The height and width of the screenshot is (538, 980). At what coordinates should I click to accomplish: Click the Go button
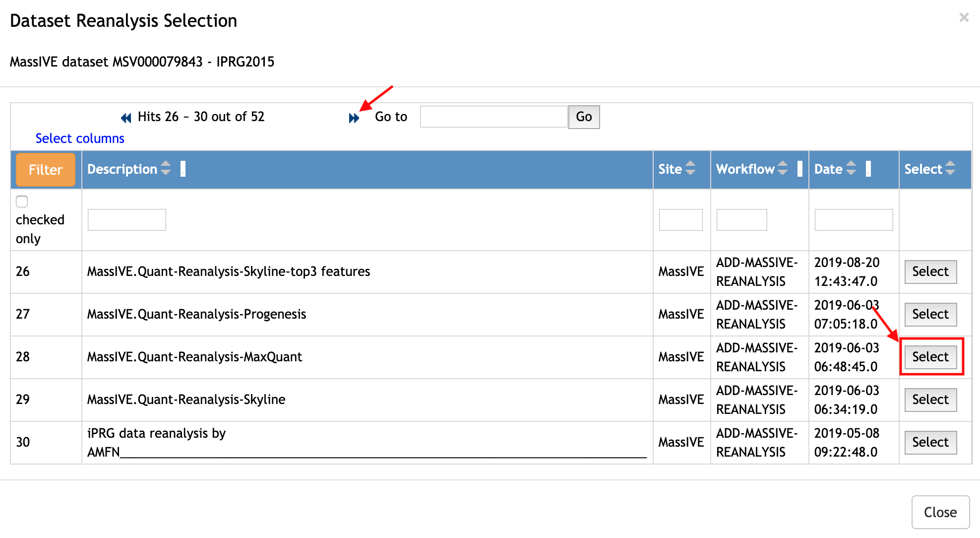click(584, 117)
